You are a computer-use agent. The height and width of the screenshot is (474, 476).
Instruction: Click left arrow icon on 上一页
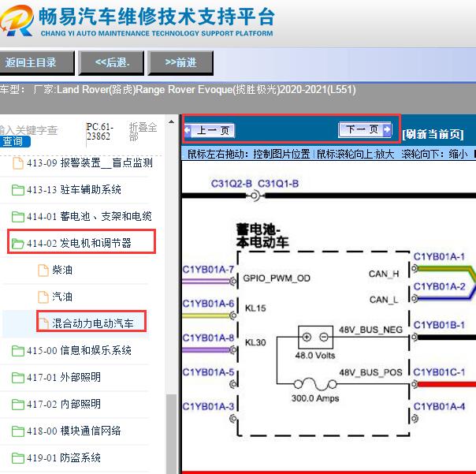tap(188, 130)
